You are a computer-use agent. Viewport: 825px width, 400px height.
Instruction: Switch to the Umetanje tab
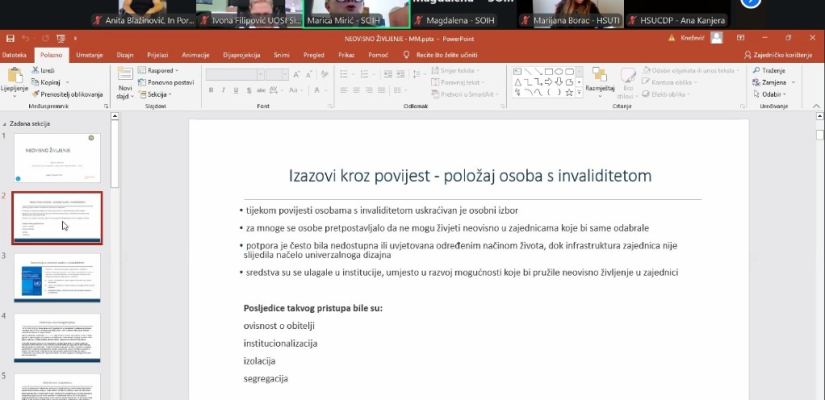[x=89, y=55]
